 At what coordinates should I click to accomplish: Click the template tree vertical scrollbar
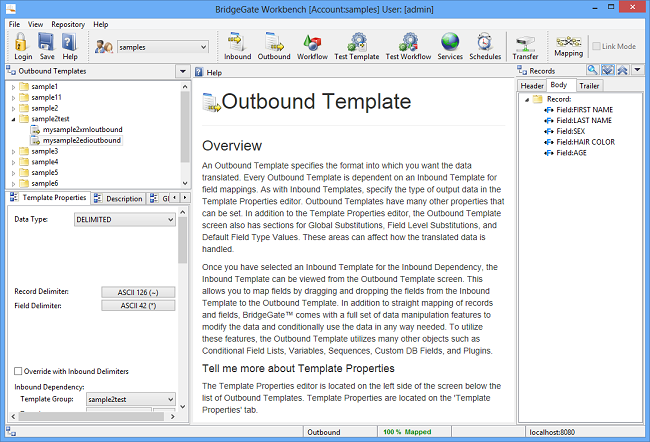point(185,126)
